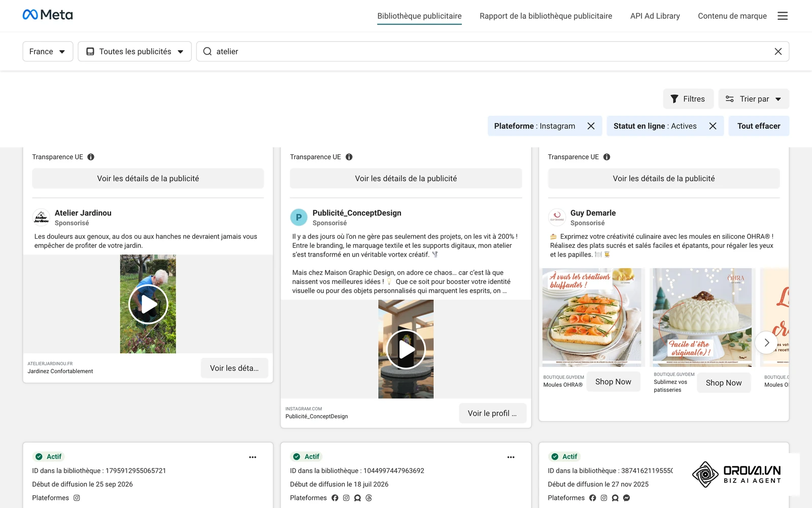Click Actif status badge on ad 1795912955065721

click(x=48, y=457)
